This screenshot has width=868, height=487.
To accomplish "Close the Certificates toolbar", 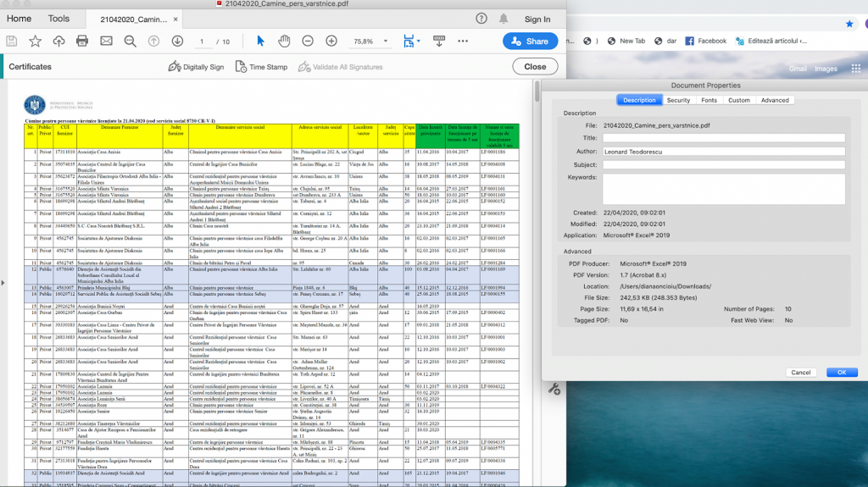I will (536, 66).
